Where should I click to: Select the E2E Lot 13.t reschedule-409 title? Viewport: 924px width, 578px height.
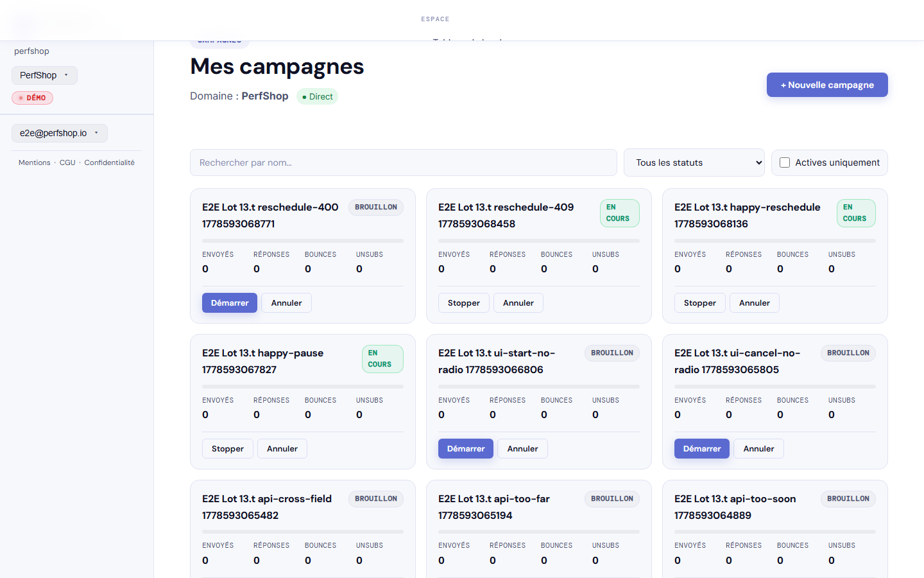pyautogui.click(x=506, y=215)
